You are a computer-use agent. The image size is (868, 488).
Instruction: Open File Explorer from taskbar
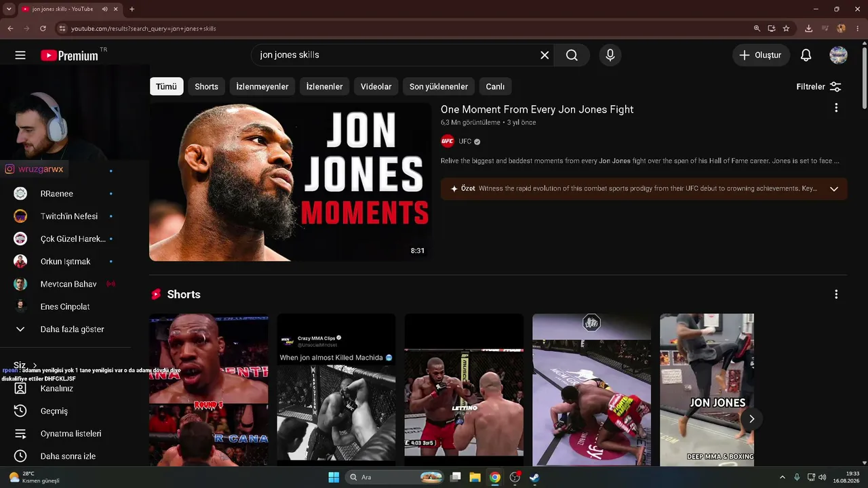475,477
